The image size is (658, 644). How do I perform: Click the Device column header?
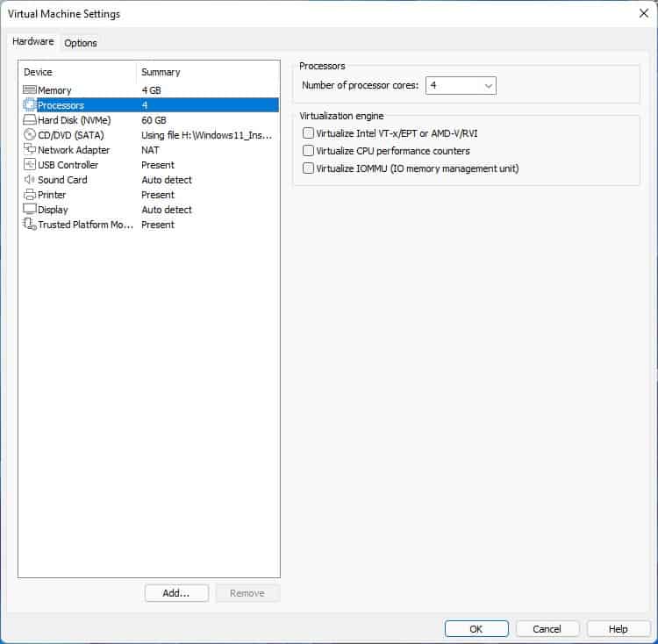point(39,72)
